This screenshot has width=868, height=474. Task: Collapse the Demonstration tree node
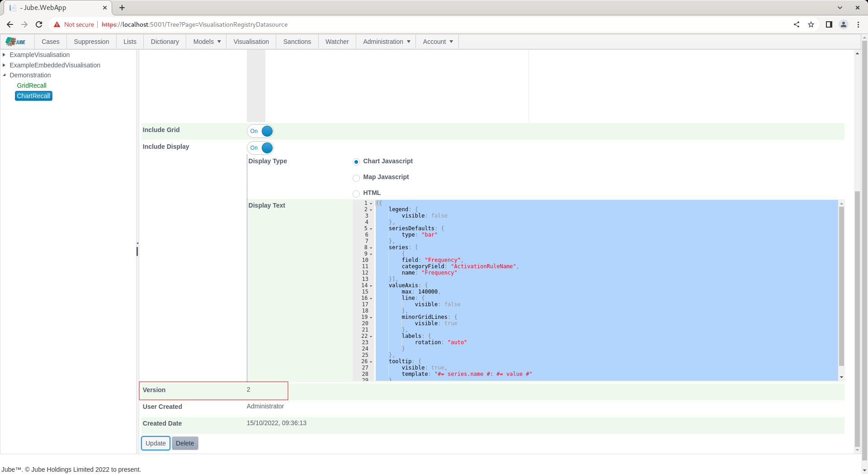[x=4, y=75]
